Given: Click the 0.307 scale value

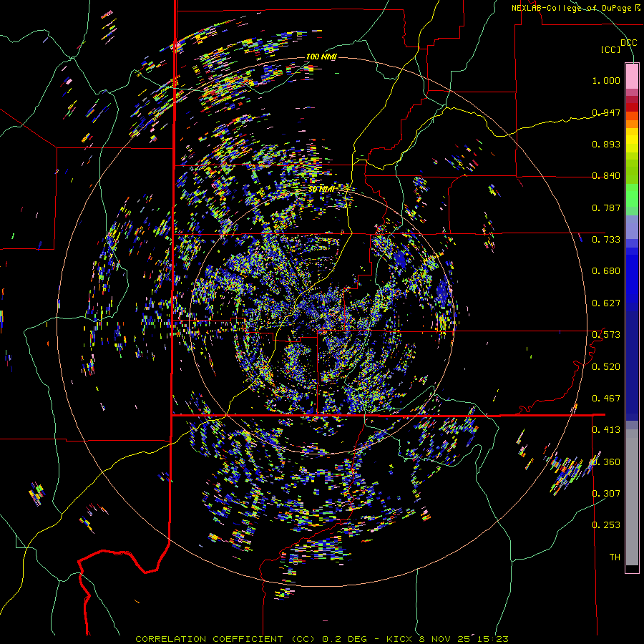Looking at the screenshot, I should point(606,494).
